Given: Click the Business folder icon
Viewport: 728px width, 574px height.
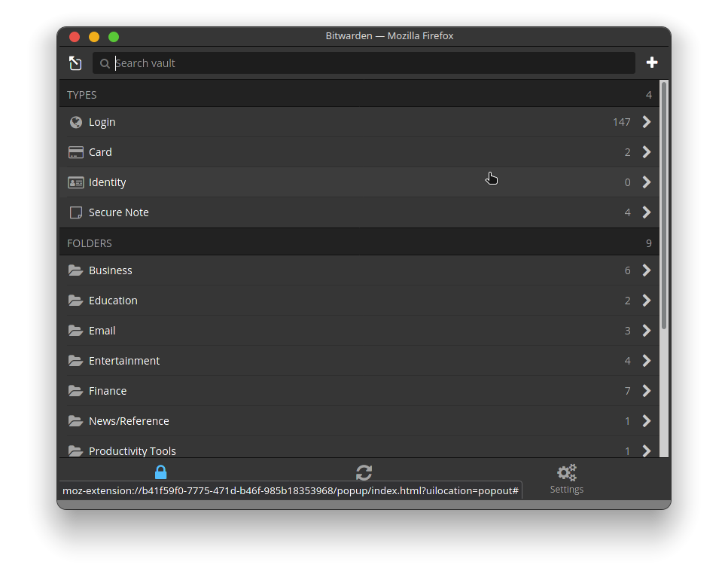Looking at the screenshot, I should pos(75,270).
